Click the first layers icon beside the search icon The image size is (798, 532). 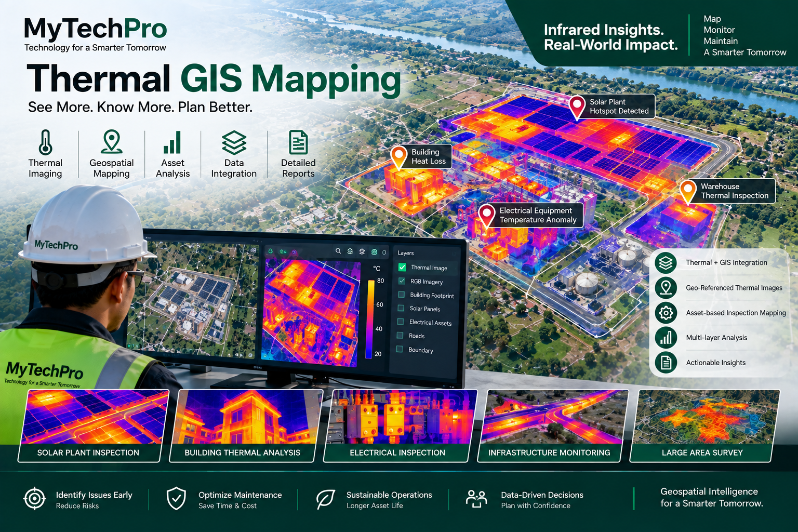pos(350,251)
